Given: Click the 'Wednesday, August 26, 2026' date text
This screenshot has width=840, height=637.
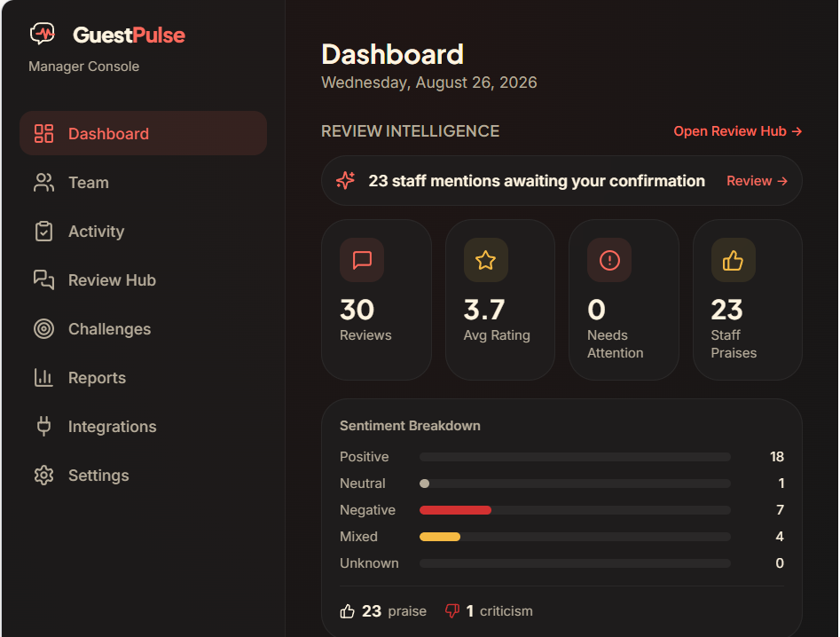Looking at the screenshot, I should pyautogui.click(x=429, y=83).
